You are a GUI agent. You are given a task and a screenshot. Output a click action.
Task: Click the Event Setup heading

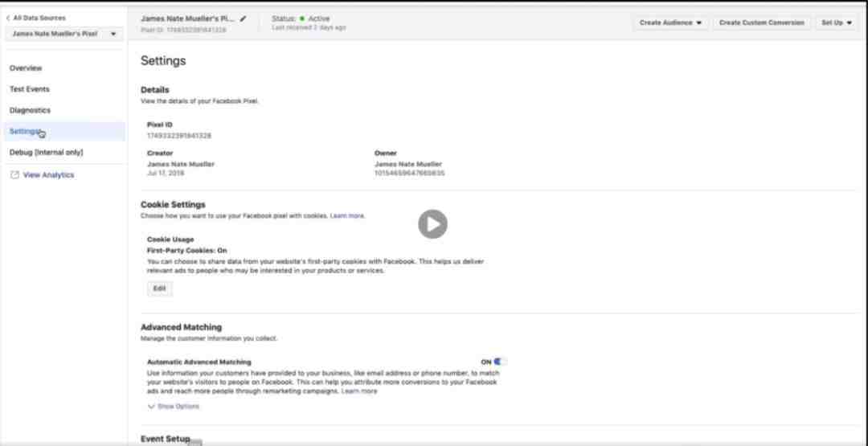[165, 439]
